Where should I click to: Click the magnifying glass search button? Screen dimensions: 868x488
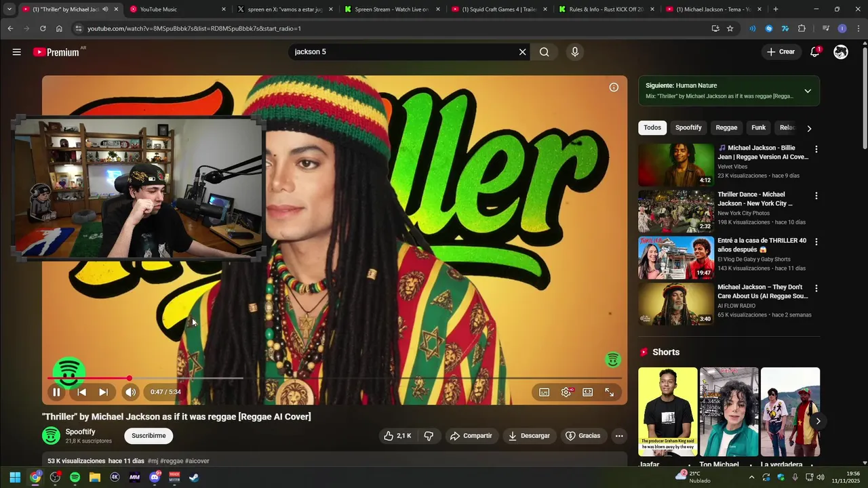[x=544, y=52]
